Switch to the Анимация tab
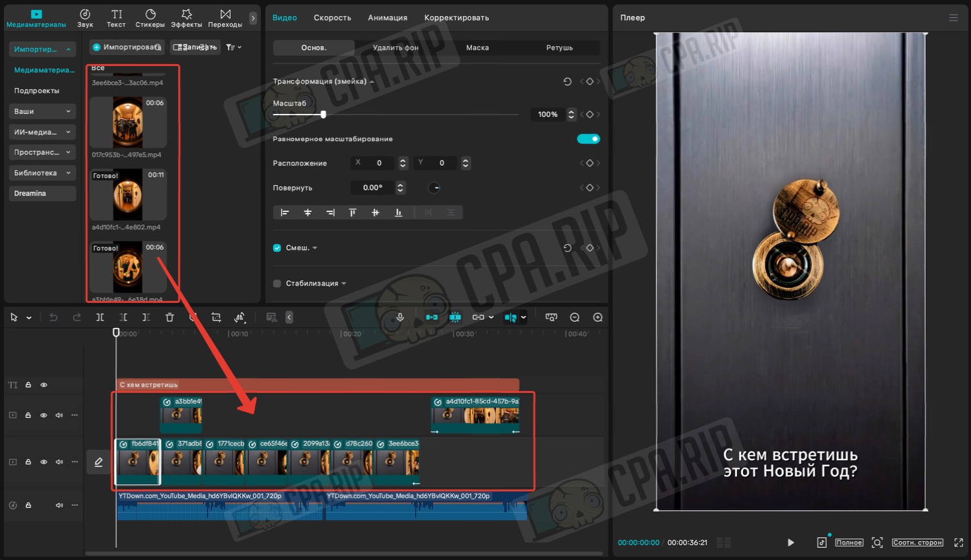 tap(387, 17)
